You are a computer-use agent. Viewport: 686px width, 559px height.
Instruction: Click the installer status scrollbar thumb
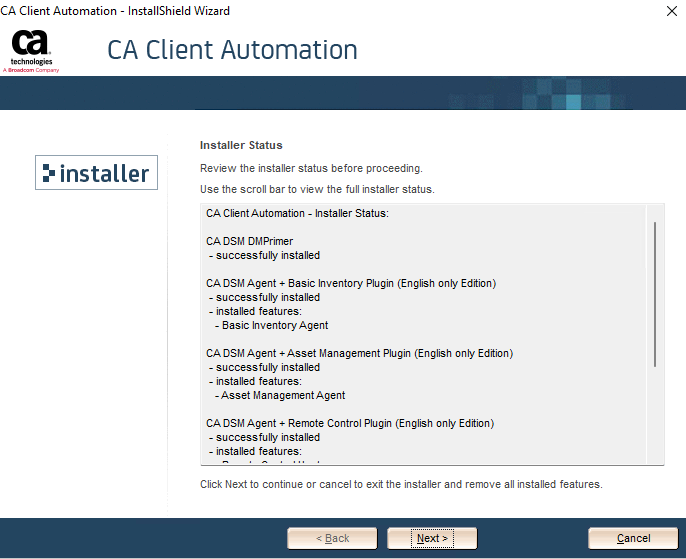[x=655, y=295]
